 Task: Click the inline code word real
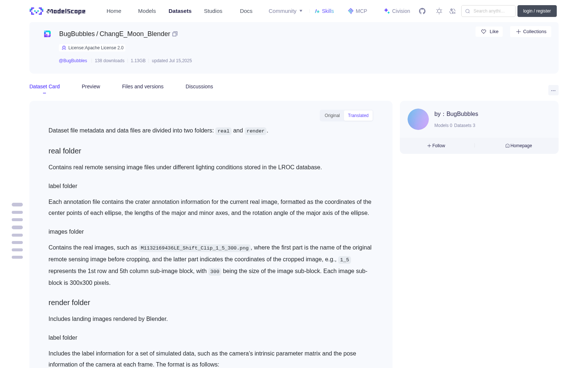[x=223, y=131]
